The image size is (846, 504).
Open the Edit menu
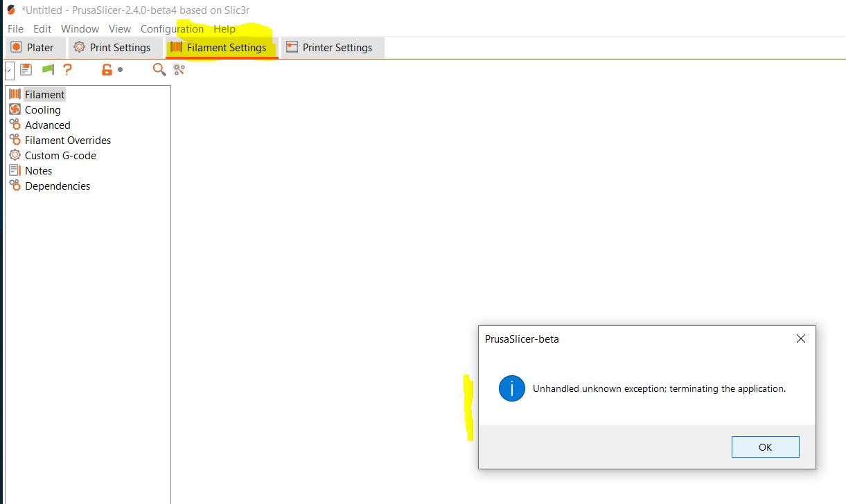point(42,29)
